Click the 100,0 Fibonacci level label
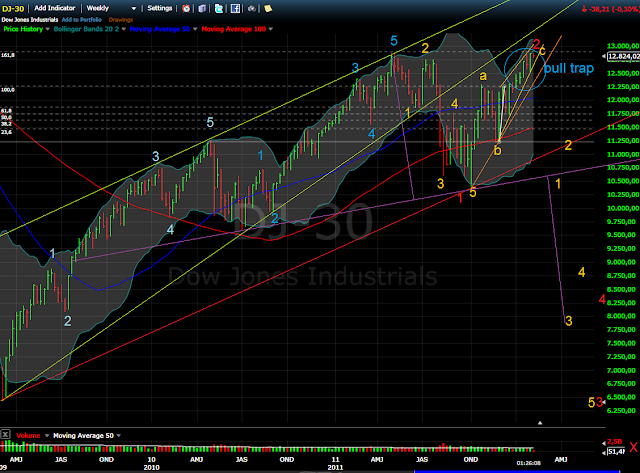Image resolution: width=640 pixels, height=473 pixels. (x=8, y=89)
